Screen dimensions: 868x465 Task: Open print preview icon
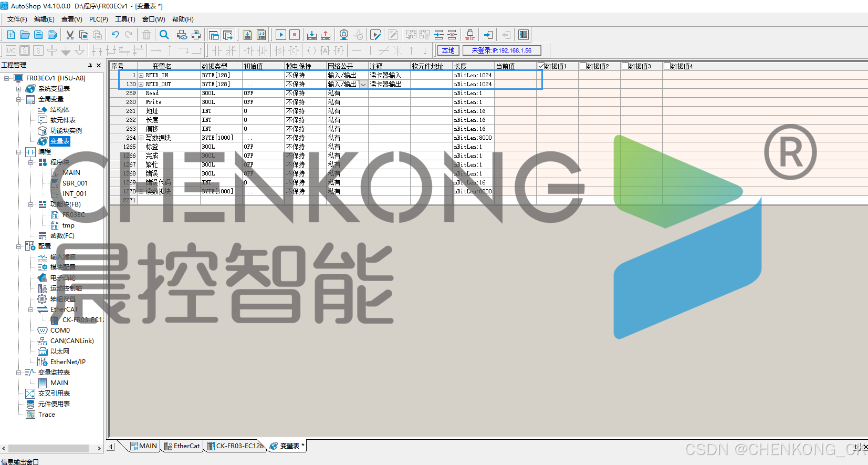182,35
